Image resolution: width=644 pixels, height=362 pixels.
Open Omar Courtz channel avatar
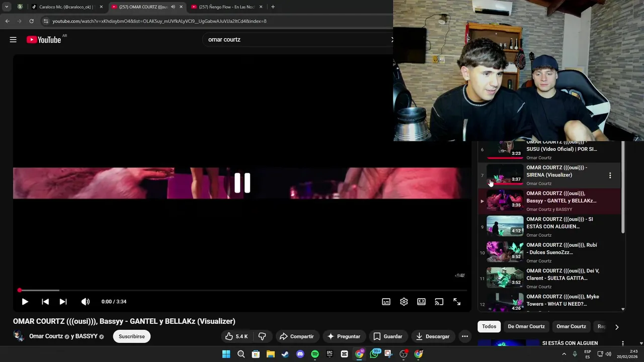[x=19, y=336]
